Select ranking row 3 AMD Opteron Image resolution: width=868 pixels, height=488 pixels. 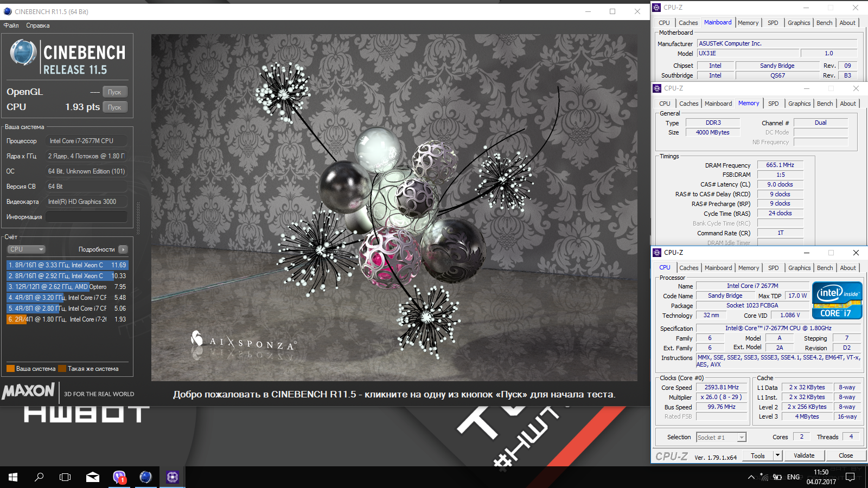pos(67,287)
